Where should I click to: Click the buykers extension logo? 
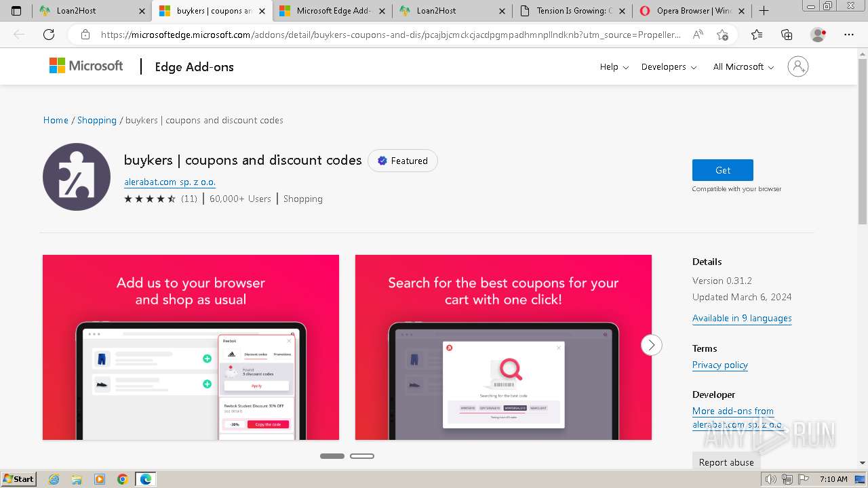coord(77,177)
